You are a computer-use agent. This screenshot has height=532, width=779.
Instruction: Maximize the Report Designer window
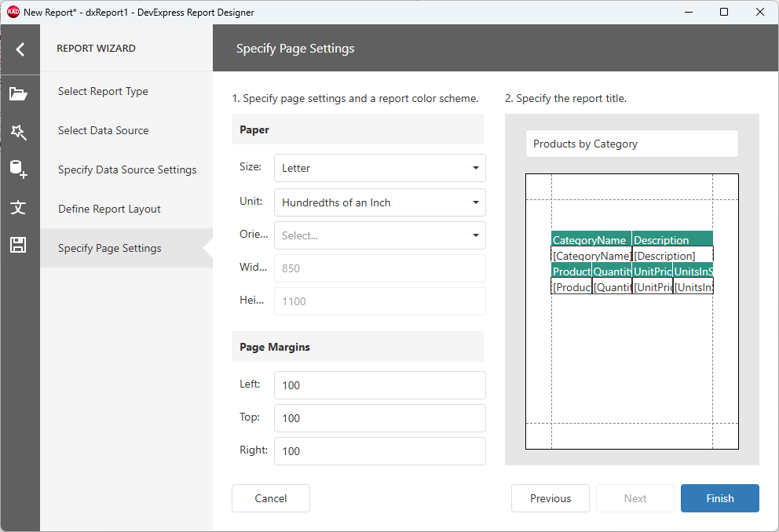tap(724, 12)
